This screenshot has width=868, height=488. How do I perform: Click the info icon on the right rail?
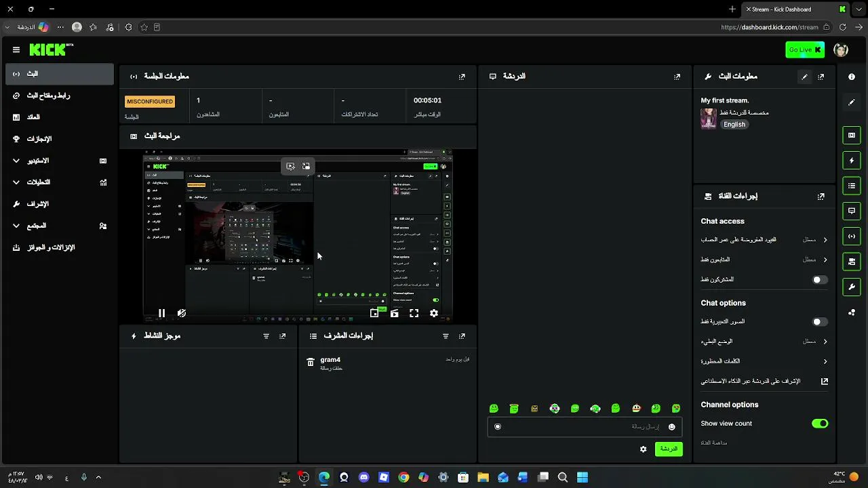[852, 77]
